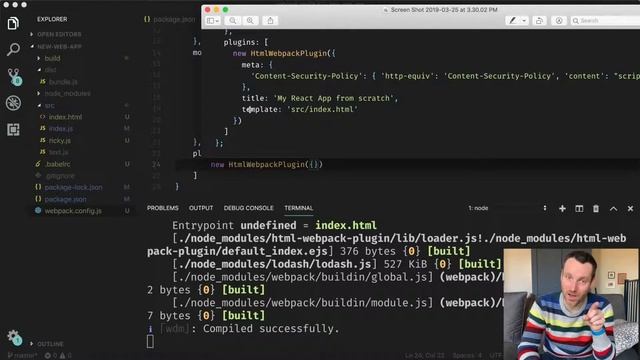This screenshot has width=640, height=360.
Task: Open the '1: node' terminal selector dropdown
Action: click(x=507, y=208)
